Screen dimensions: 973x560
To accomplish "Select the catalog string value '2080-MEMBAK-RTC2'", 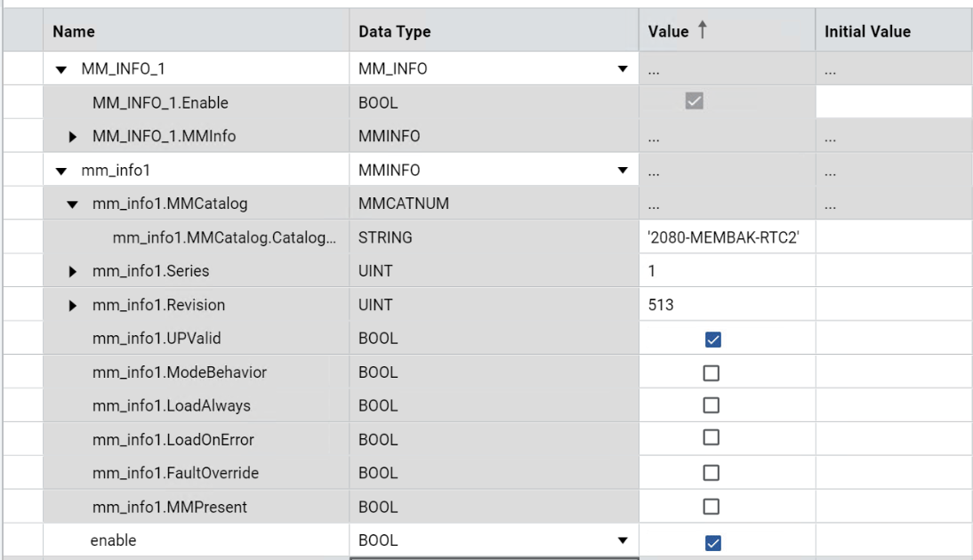I will point(719,238).
